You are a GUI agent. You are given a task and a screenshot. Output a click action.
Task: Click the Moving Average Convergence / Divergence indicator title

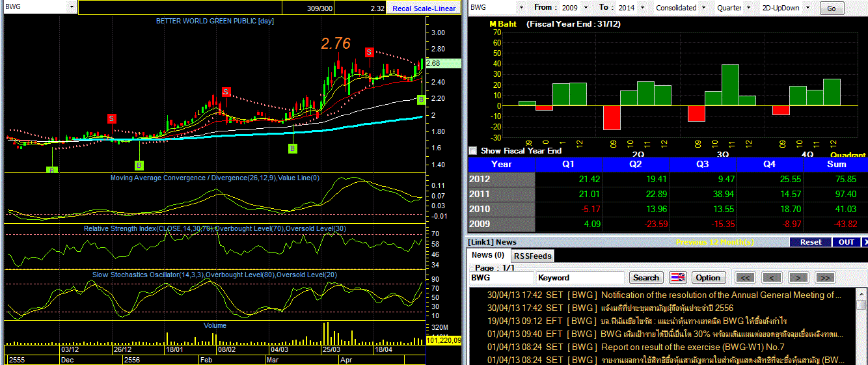215,178
